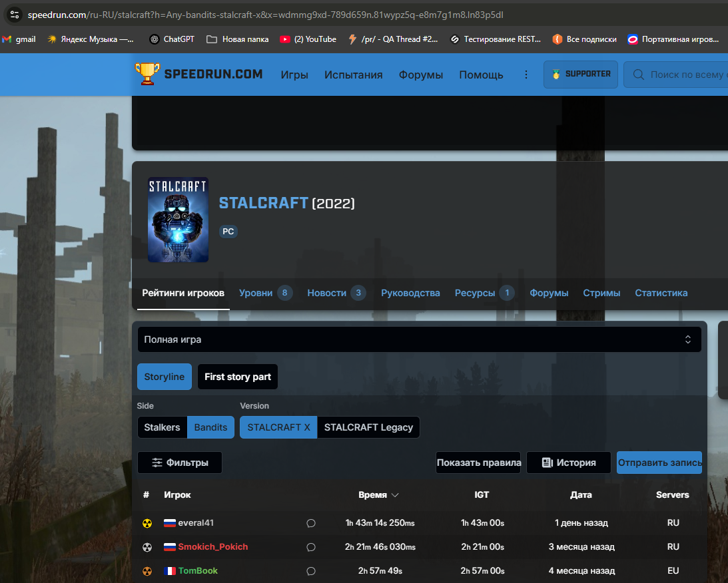Click the Russian flag next to Smokich_Pokich
Screen dimensions: 728x583
[169, 547]
